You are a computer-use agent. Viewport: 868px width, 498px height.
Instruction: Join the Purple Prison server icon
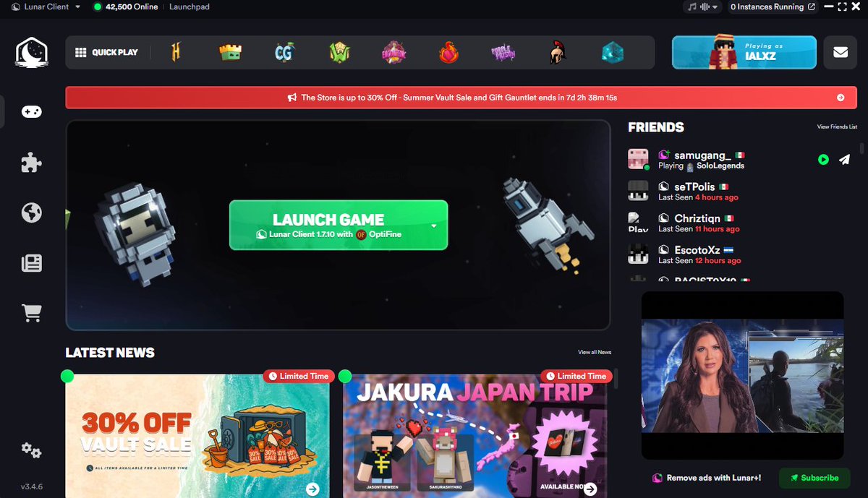(x=503, y=53)
